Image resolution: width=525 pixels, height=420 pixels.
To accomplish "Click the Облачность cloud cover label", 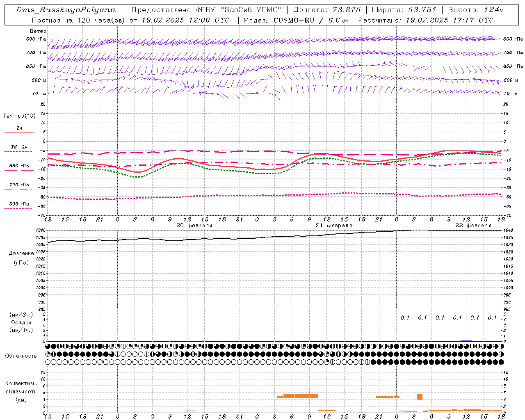I will pos(21,356).
